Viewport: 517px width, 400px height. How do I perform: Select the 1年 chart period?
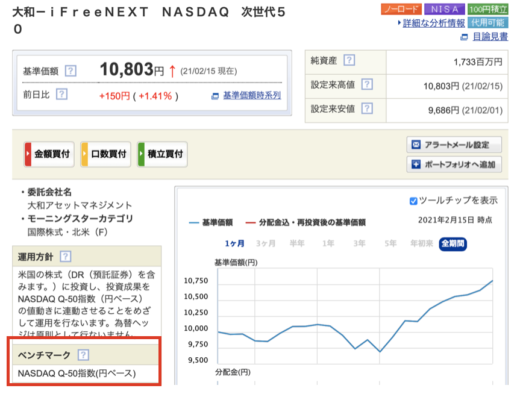328,244
